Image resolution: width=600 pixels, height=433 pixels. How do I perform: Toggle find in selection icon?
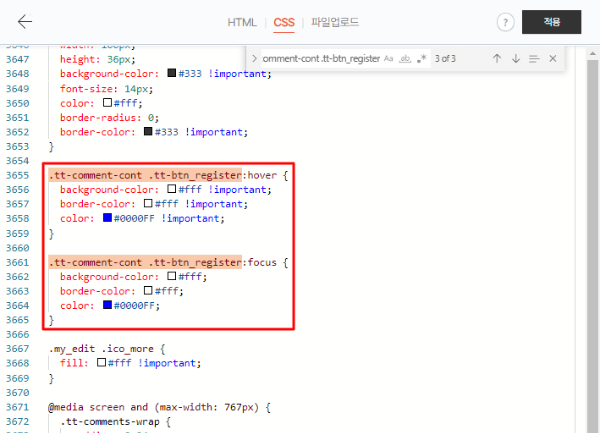pos(534,59)
